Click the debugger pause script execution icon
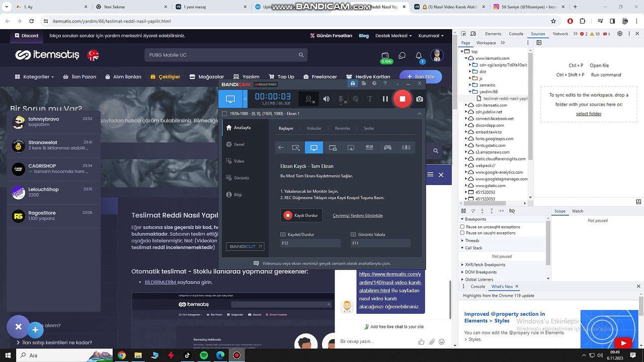This screenshot has height=362, width=644. click(x=463, y=211)
